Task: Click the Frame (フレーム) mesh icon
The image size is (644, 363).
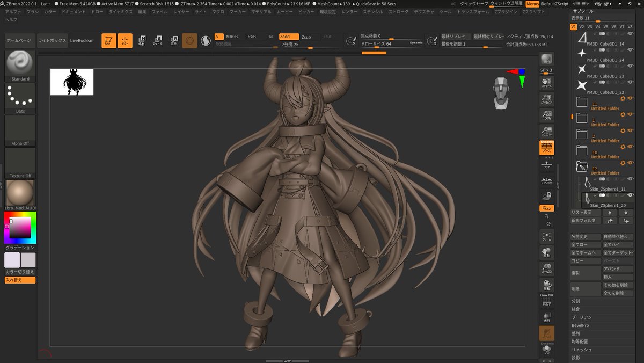Action: click(547, 237)
